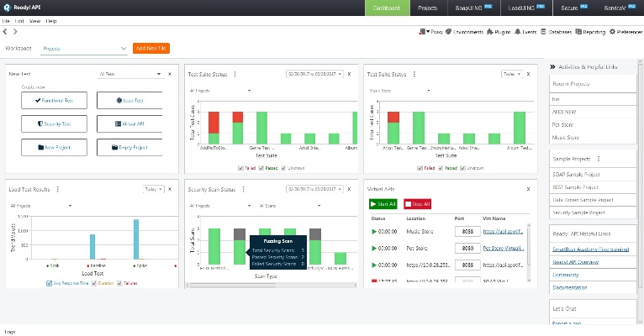Collapse the Activities & Helpful Links panel
This screenshot has height=336, width=644.
(552, 66)
